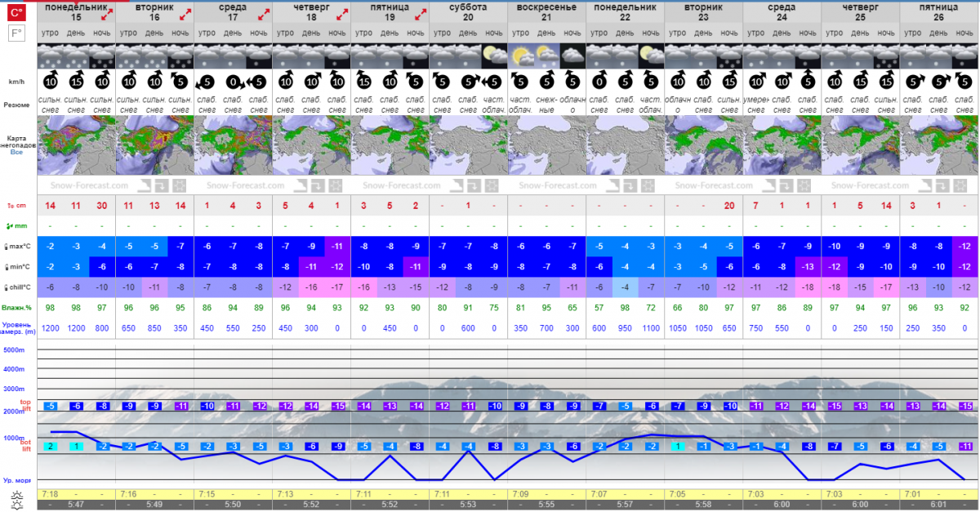Viewport: 980px width, 512px height.
Task: Click heavy snow icon for понедельник 15 утро
Action: click(x=50, y=56)
